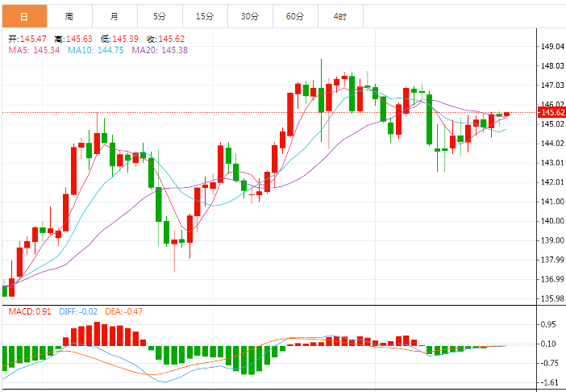Click the 高:145.63 high price value
The image size is (566, 392).
tap(73, 39)
